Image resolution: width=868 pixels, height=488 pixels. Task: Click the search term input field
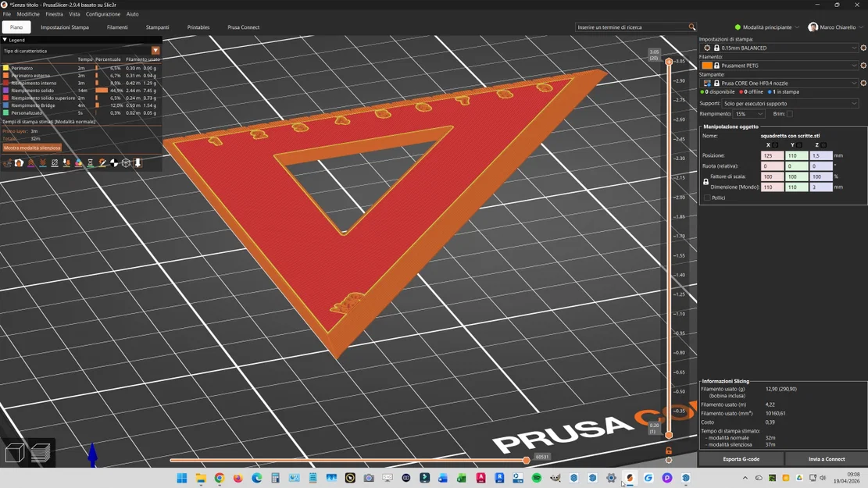(631, 27)
